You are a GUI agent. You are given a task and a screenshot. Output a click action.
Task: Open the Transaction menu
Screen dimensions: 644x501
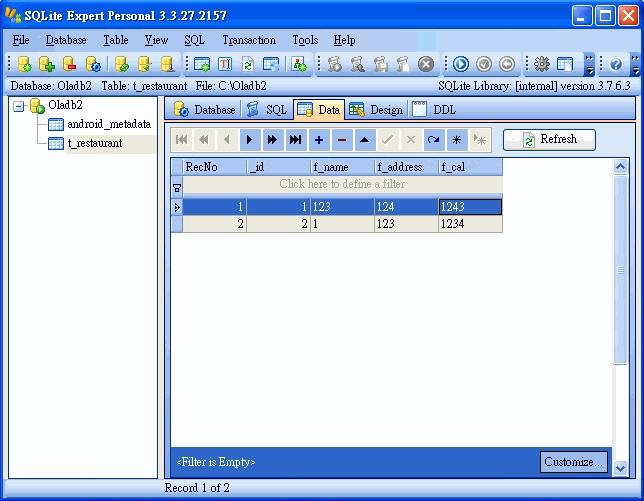(x=249, y=40)
